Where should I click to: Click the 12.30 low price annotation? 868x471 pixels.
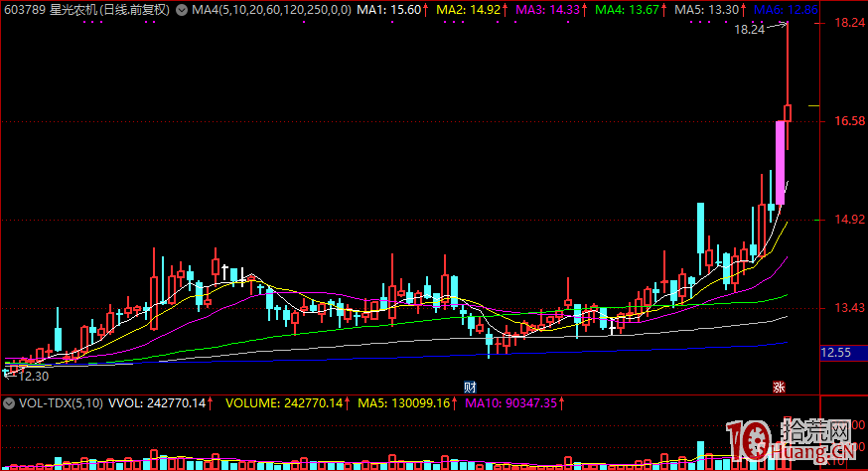pos(34,376)
